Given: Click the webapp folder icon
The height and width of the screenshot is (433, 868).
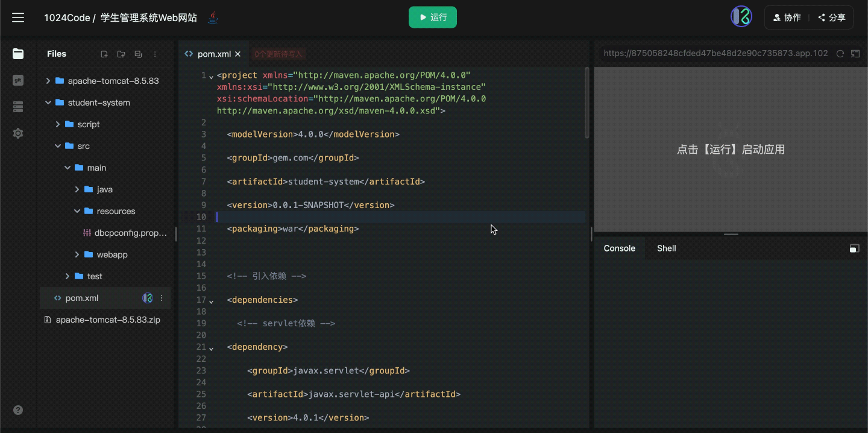Looking at the screenshot, I should 89,254.
